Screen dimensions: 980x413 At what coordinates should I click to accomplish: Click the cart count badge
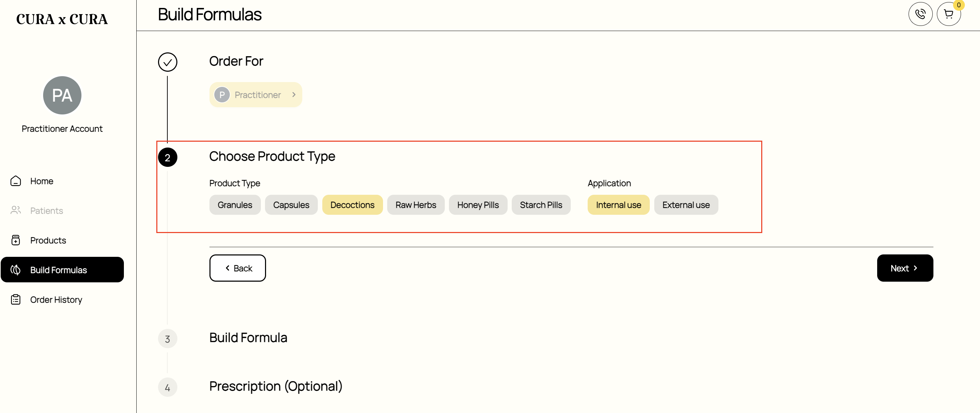coord(958,5)
